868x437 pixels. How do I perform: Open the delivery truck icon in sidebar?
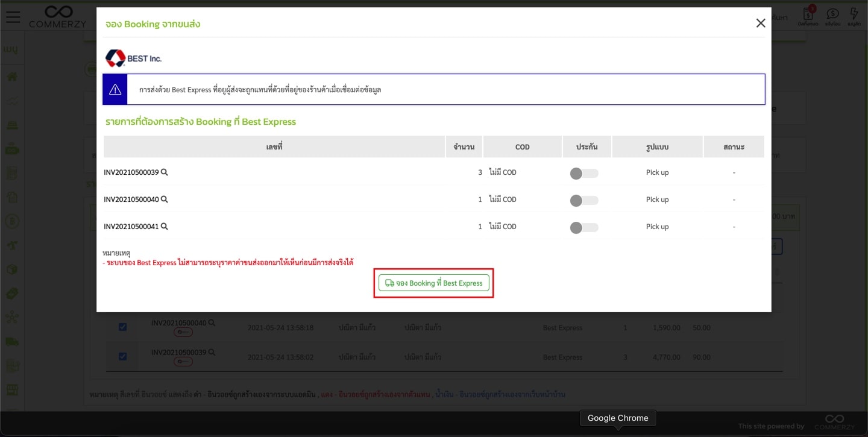pyautogui.click(x=12, y=342)
